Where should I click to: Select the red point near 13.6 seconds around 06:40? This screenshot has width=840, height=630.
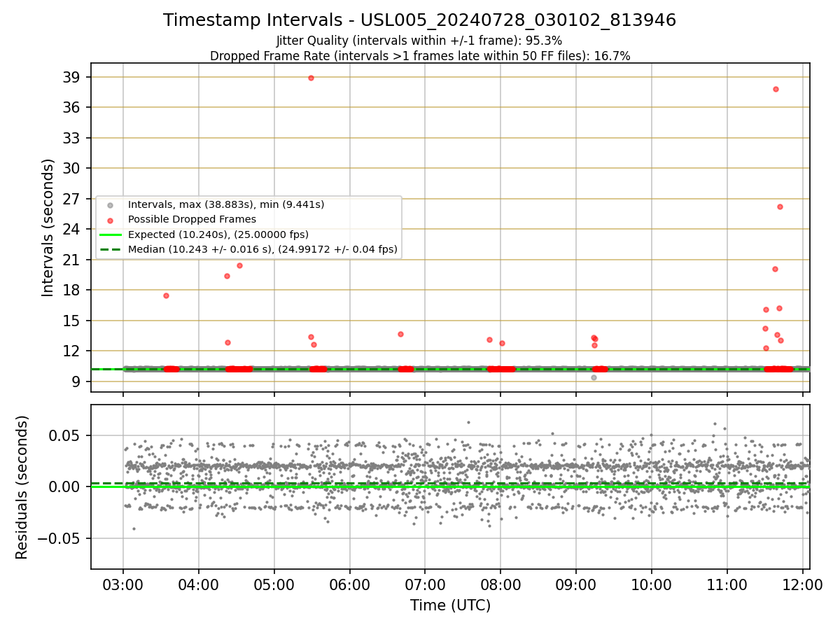coord(400,334)
